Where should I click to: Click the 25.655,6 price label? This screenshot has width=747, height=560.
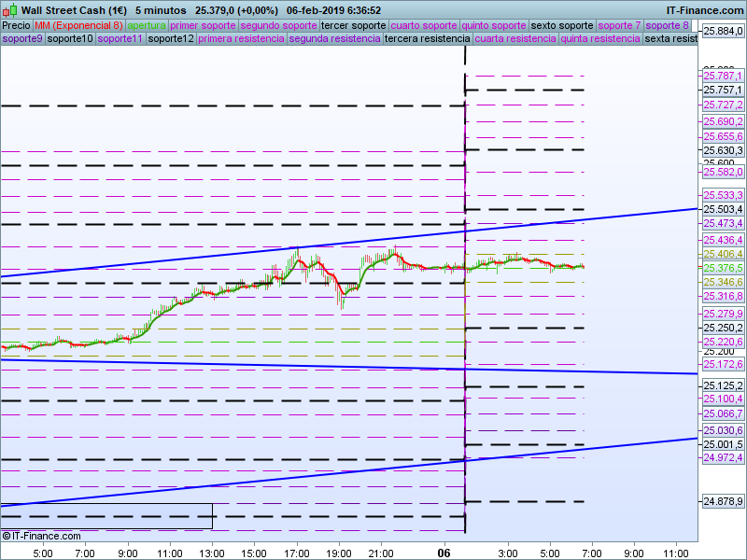click(x=723, y=136)
